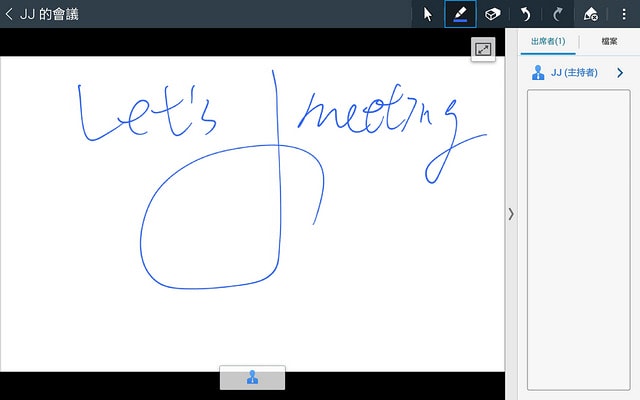Clear all whiteboard drawings

pyautogui.click(x=590, y=14)
